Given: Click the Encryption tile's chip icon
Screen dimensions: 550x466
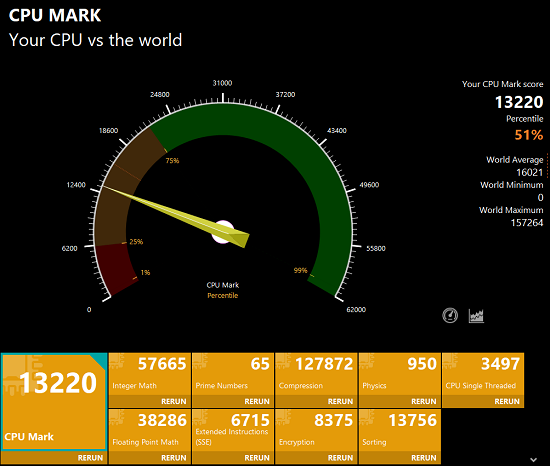Looking at the screenshot, I should click(x=284, y=418).
